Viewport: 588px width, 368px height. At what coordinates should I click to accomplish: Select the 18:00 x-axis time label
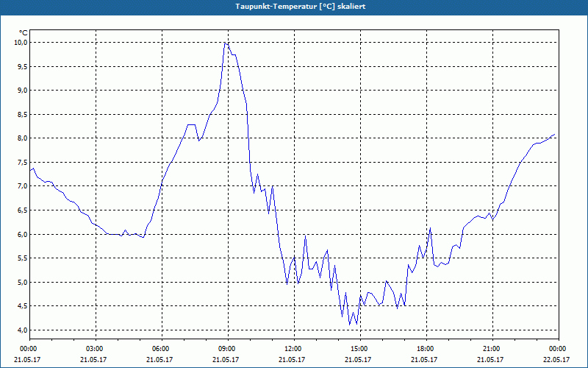coord(424,349)
